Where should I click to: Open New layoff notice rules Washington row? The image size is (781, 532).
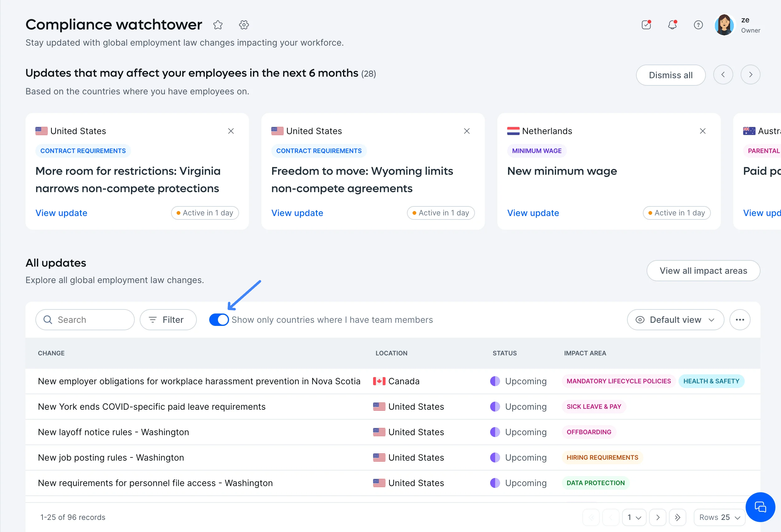coord(393,432)
